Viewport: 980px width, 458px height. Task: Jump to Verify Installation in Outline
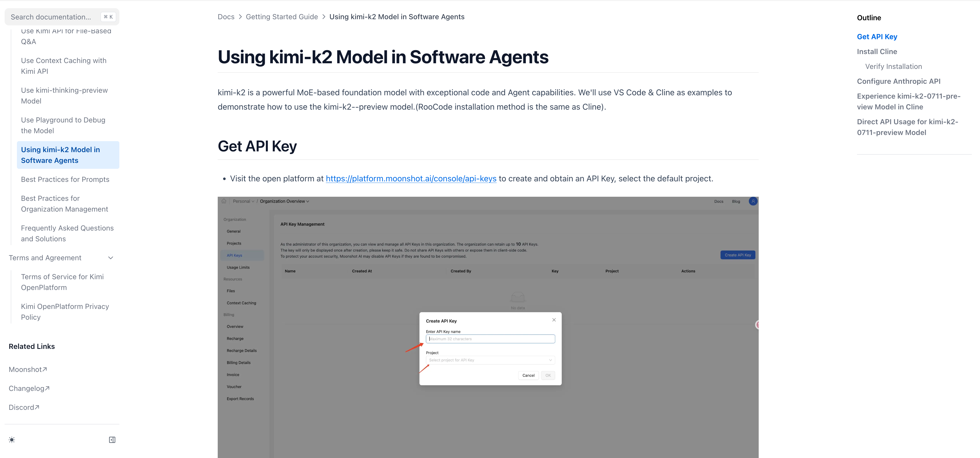893,66
